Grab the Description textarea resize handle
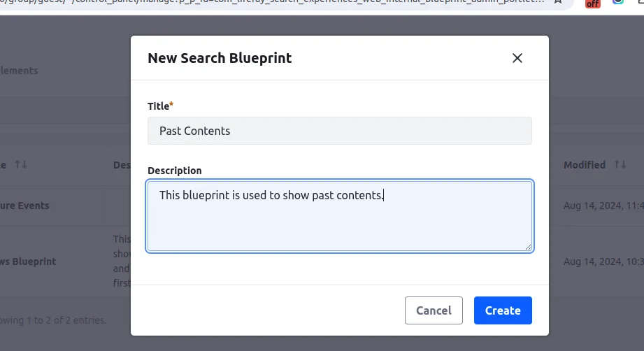The height and width of the screenshot is (351, 644). tap(528, 247)
